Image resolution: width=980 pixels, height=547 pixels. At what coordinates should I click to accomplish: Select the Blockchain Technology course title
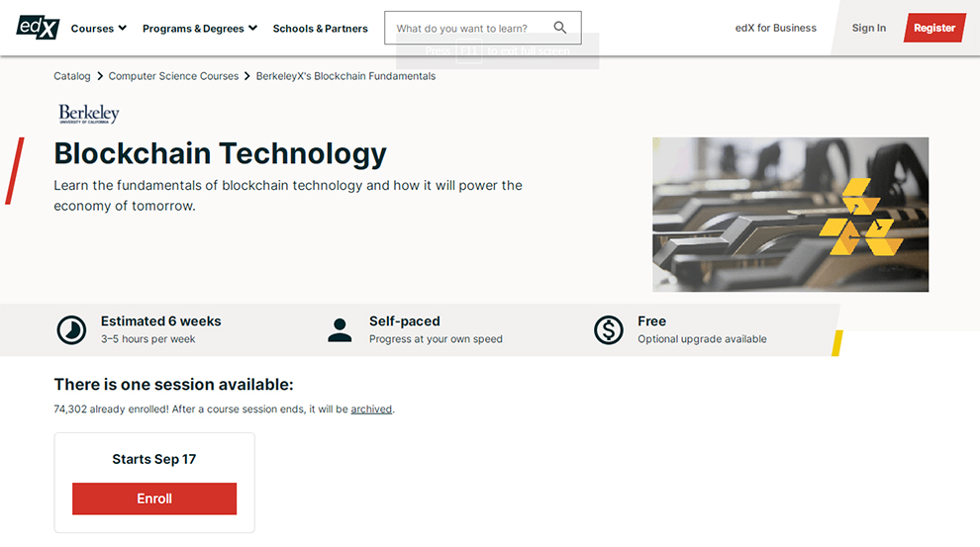pos(220,153)
